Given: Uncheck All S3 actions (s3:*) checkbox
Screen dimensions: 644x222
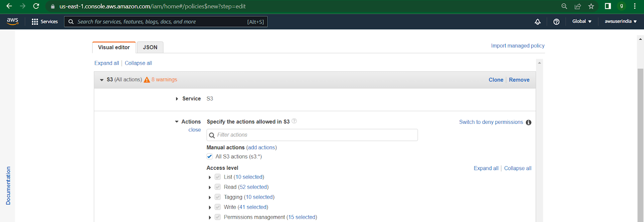Looking at the screenshot, I should [210, 156].
